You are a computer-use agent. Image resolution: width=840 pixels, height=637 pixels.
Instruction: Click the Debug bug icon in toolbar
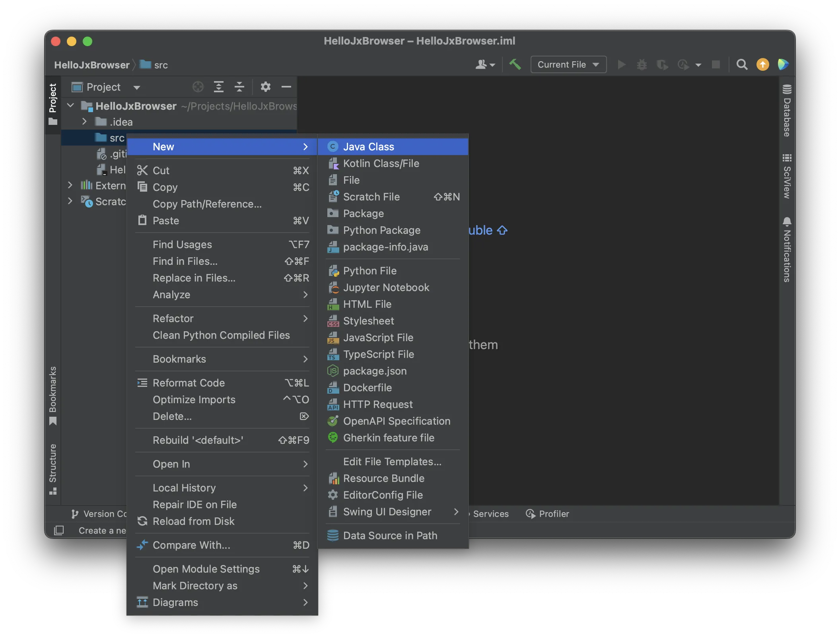point(642,64)
